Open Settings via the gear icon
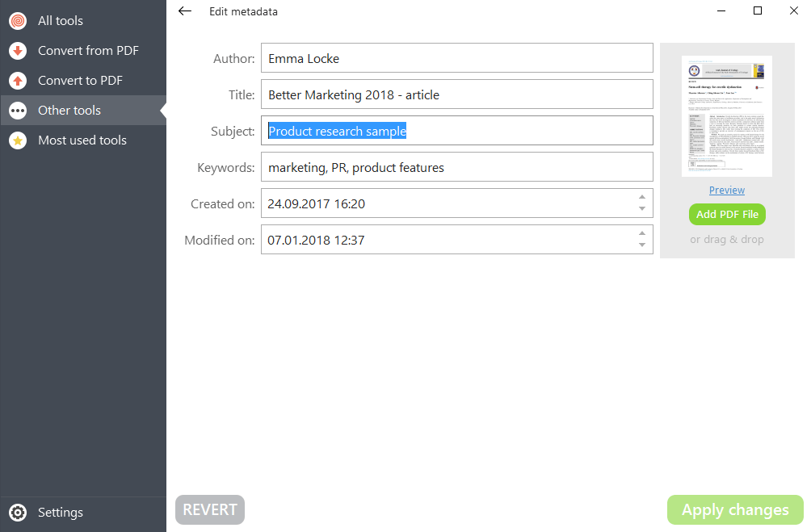Viewport: 811px width, 532px height. 18,513
